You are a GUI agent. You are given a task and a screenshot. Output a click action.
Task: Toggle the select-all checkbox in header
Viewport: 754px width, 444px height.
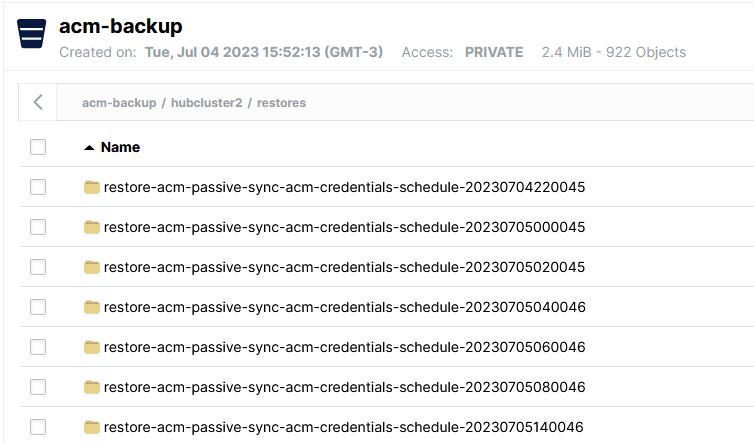click(38, 147)
